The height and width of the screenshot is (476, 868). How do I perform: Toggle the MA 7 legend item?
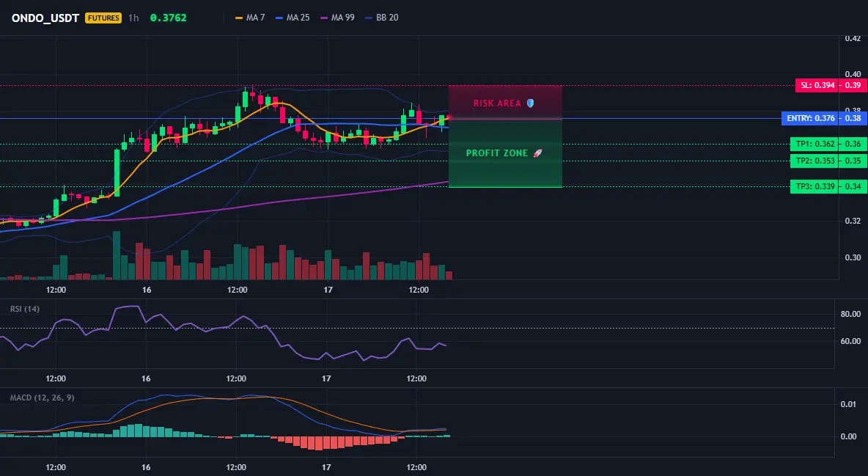coord(250,18)
